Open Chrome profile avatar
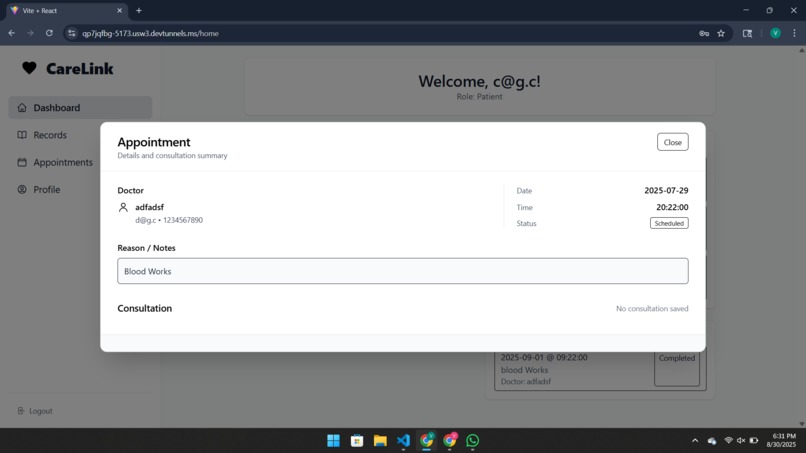806x453 pixels. coord(775,33)
